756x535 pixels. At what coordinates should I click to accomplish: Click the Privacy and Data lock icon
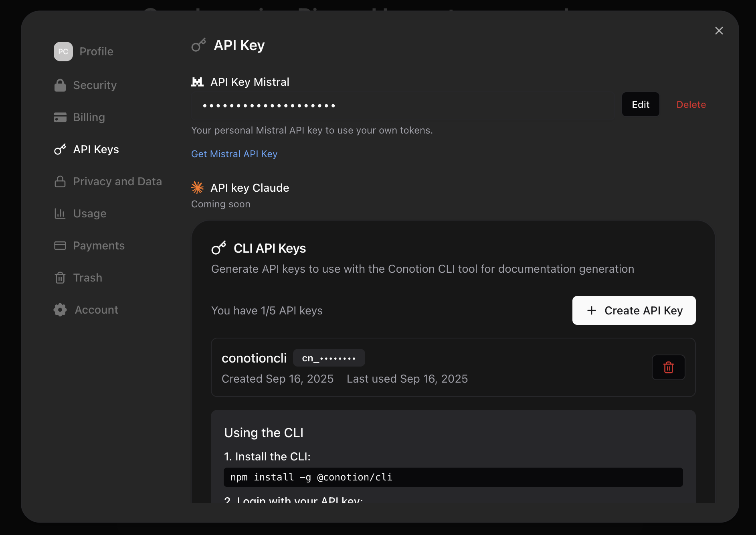click(60, 181)
